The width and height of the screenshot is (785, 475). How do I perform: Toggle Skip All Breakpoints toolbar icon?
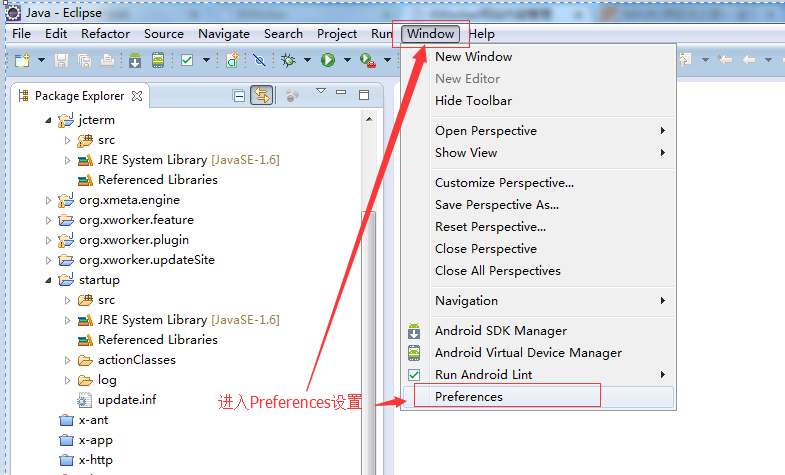[x=259, y=61]
